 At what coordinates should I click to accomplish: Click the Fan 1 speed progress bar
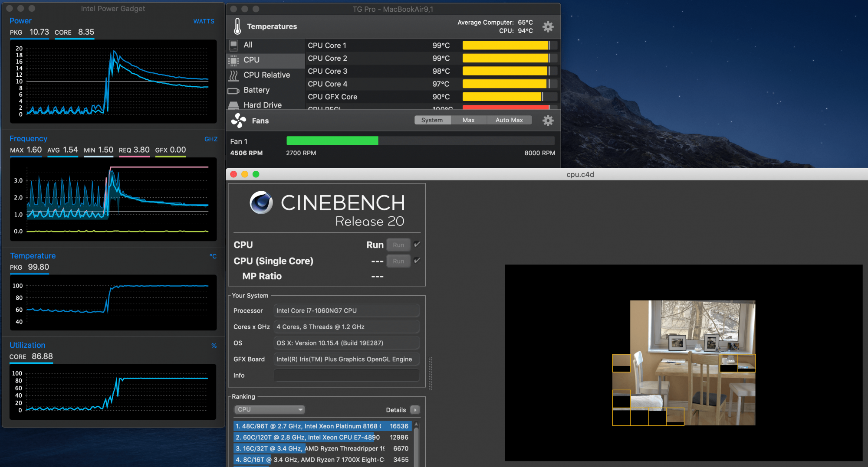[420, 140]
